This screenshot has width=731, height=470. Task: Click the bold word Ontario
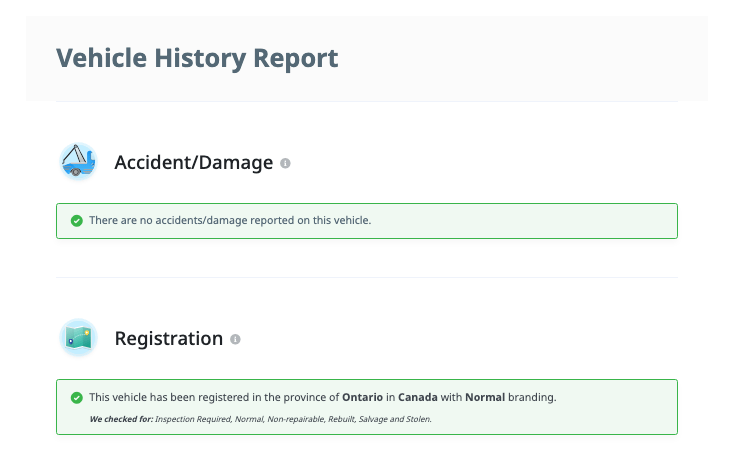pos(364,397)
